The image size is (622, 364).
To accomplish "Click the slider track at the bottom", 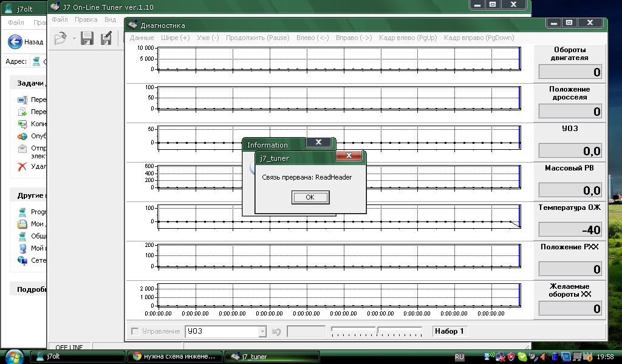I will click(376, 331).
